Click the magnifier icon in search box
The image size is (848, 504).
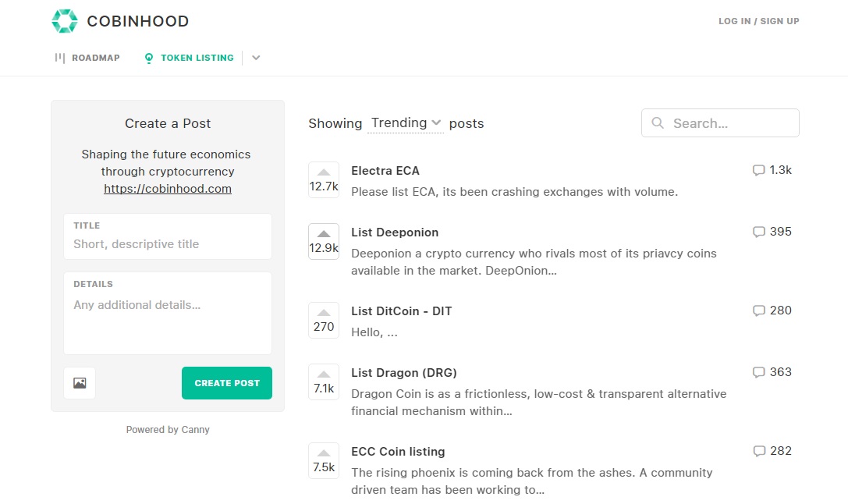[658, 122]
